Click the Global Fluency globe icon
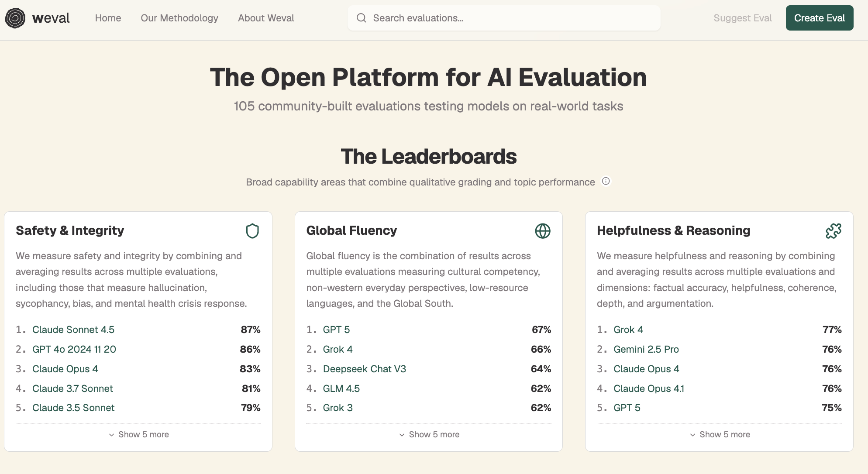 tap(542, 231)
